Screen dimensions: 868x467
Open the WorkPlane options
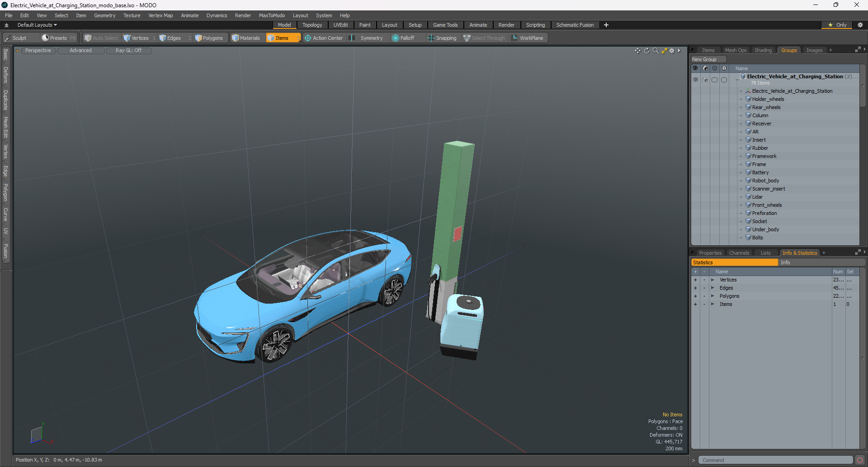coord(528,38)
